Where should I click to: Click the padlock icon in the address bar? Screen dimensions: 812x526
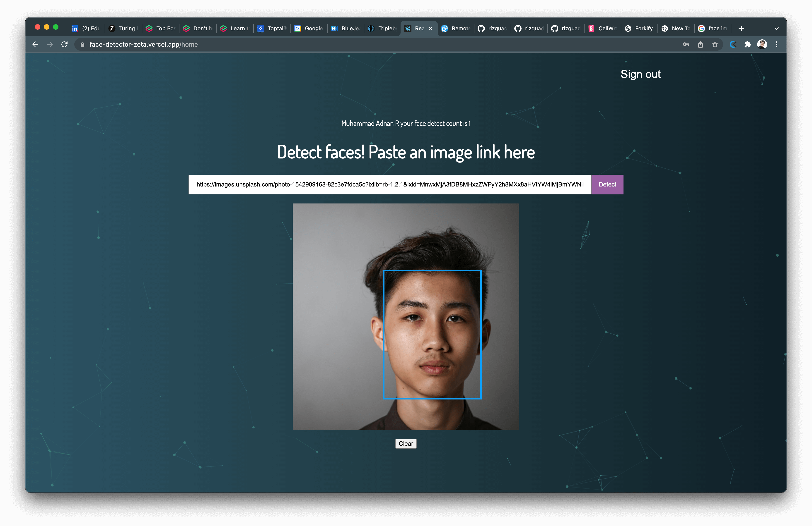coord(82,44)
